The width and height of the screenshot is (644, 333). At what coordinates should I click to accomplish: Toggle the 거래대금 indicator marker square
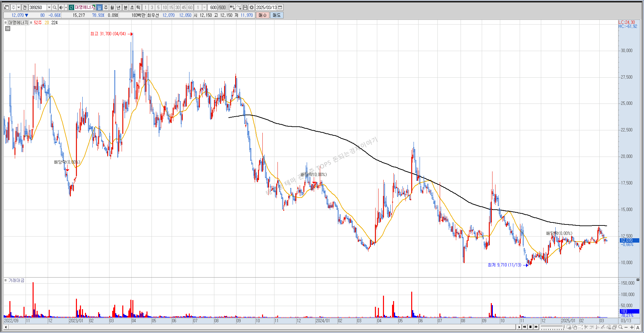6,280
